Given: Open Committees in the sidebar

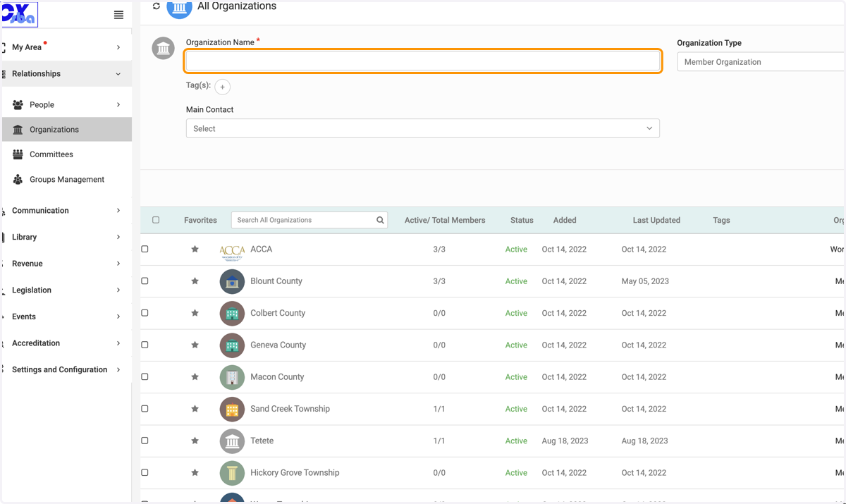Looking at the screenshot, I should [x=66, y=154].
